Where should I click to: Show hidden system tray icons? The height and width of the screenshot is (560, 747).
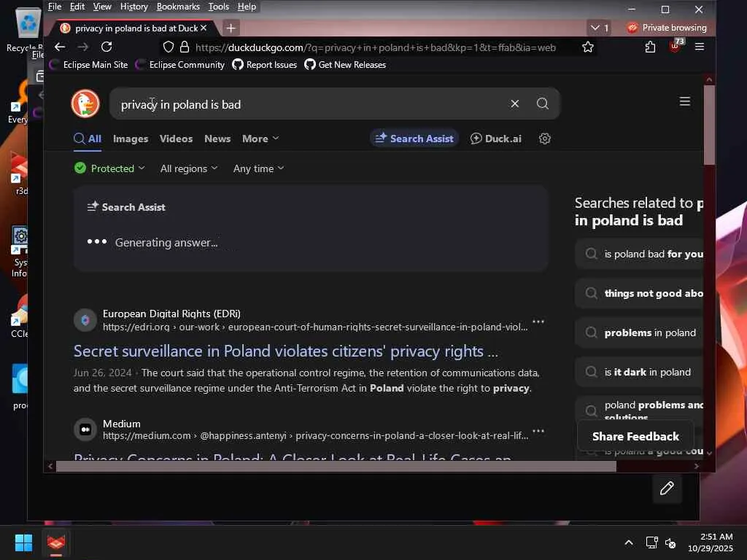[629, 542]
